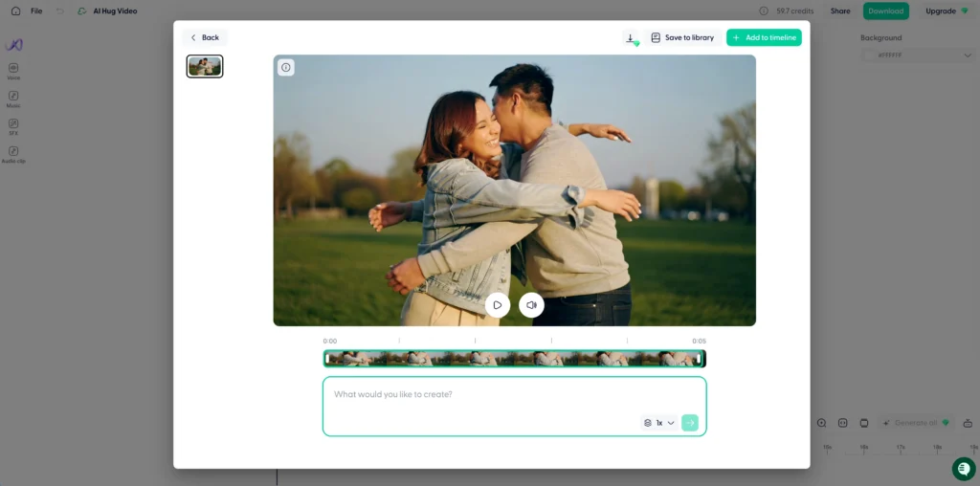The width and height of the screenshot is (980, 486).
Task: Save the clip to library
Action: pyautogui.click(x=682, y=37)
